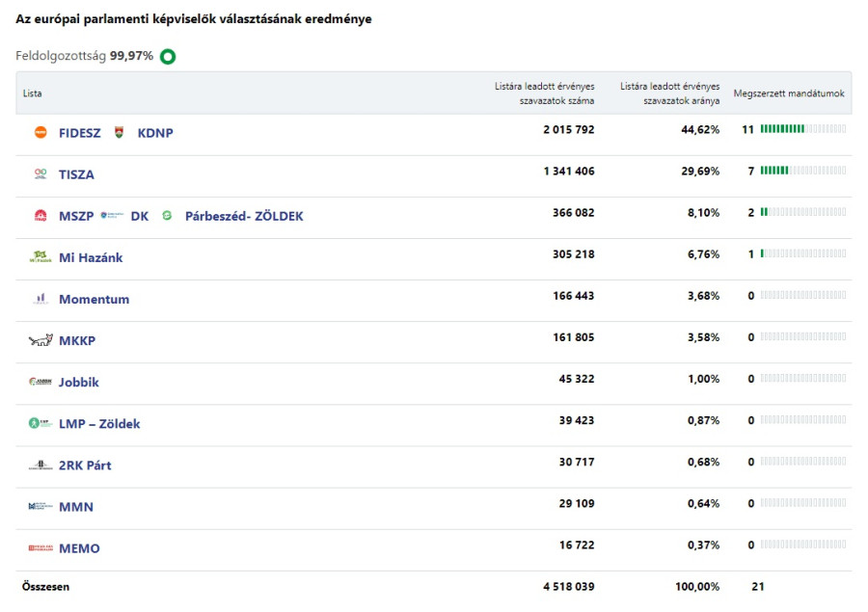Click the Momentum empty mandate bar

coord(803,295)
